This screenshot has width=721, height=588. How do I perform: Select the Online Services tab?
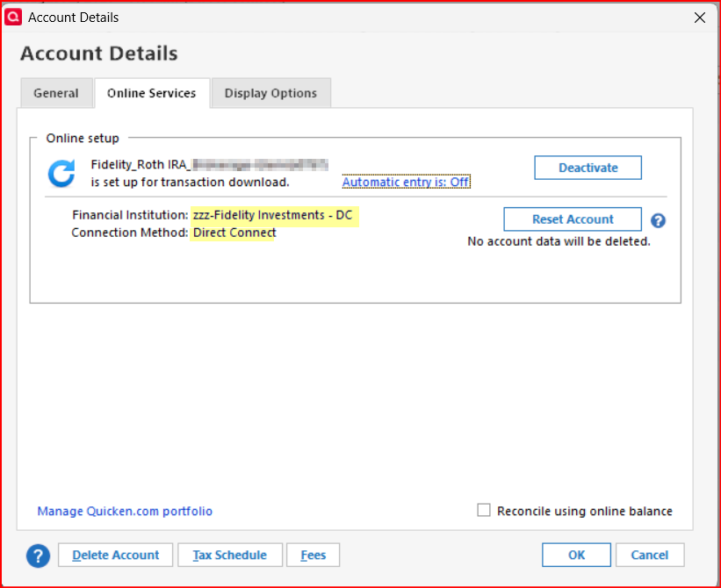152,93
